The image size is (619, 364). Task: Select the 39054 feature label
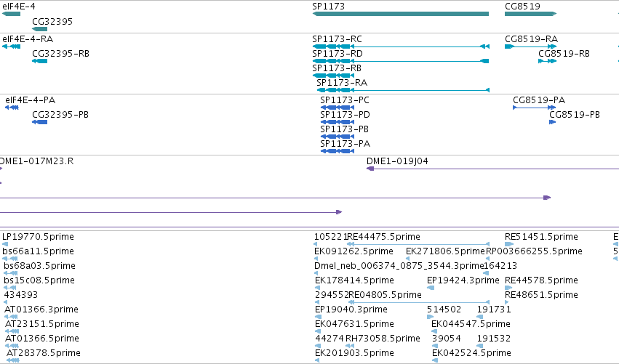pos(446,339)
